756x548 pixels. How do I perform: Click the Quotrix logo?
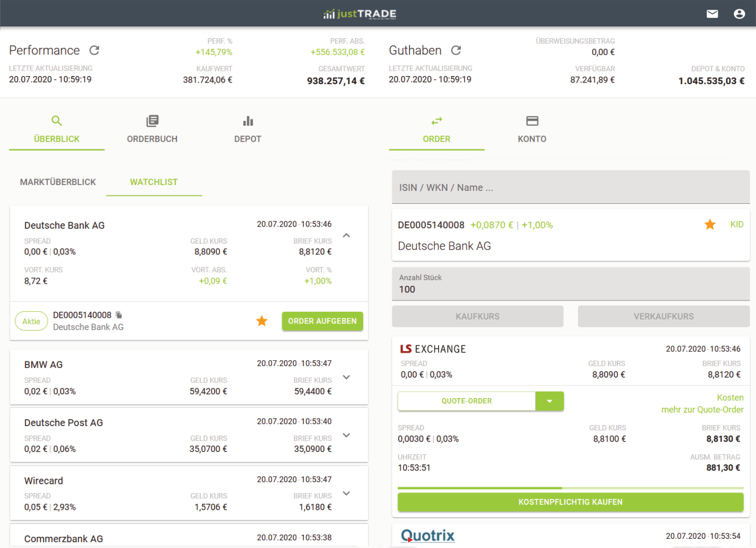pyautogui.click(x=428, y=536)
